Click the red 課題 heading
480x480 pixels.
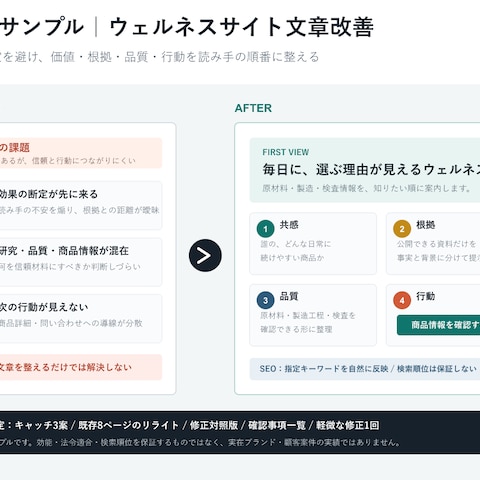pos(15,147)
